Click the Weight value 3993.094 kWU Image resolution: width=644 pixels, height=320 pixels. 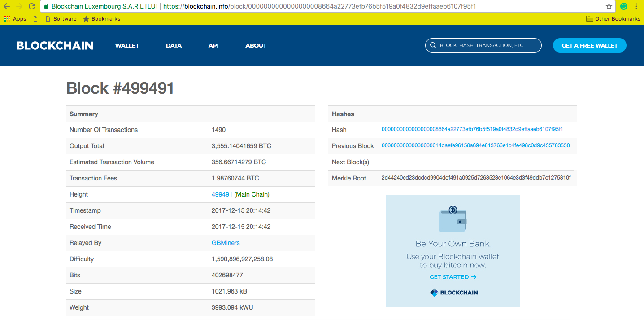pyautogui.click(x=233, y=307)
